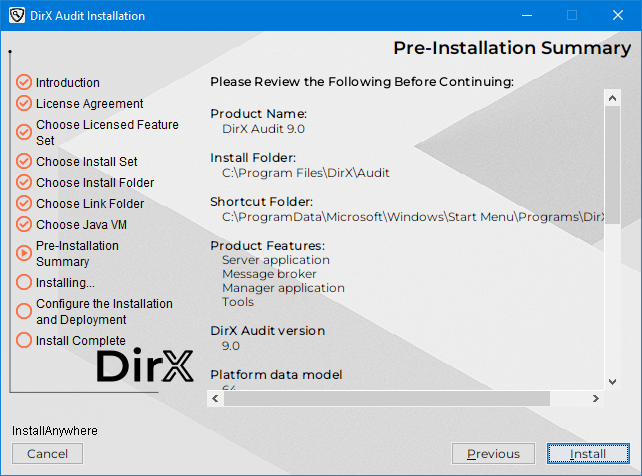Screen dimensions: 642x476
Task: Click the Install Complete step circle icon
Action: 24,340
